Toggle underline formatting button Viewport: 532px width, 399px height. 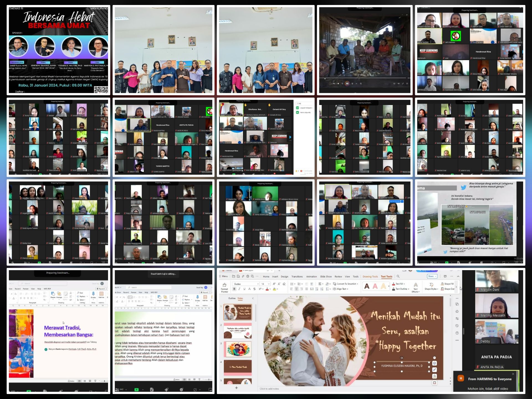click(244, 289)
